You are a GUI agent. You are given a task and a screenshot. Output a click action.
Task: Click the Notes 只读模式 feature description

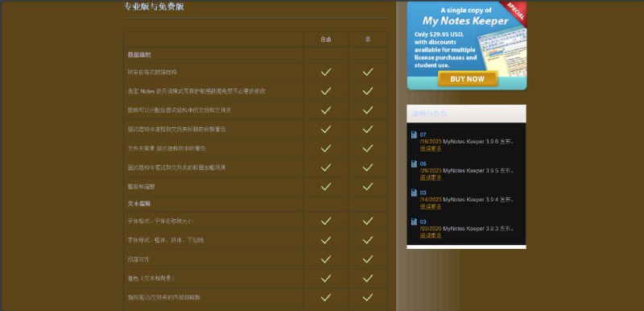(x=196, y=91)
